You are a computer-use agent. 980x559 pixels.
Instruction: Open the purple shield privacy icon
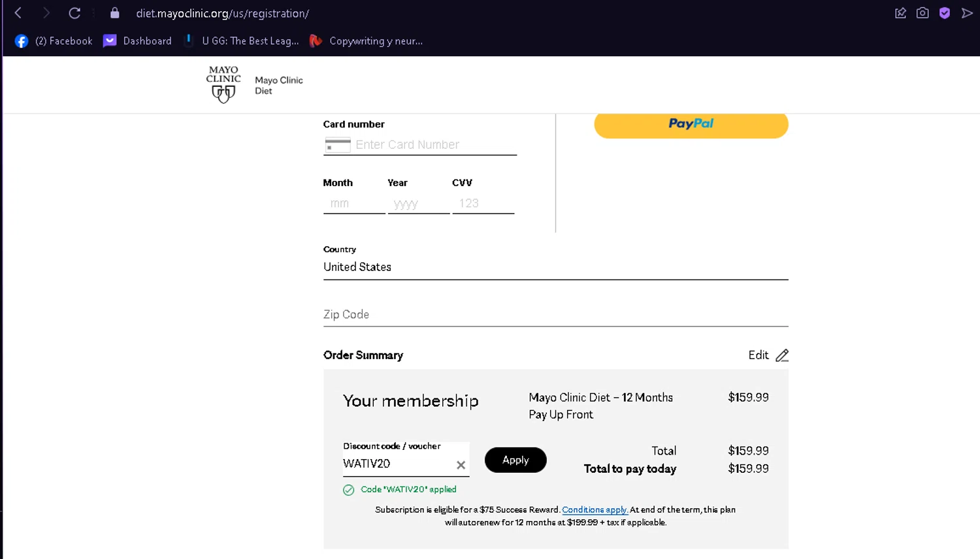coord(945,13)
